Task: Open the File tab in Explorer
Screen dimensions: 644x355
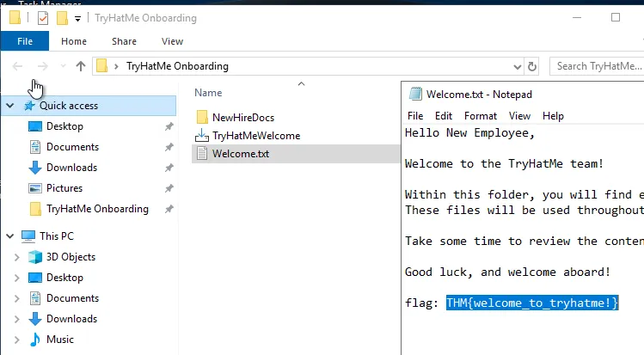Action: pos(25,40)
